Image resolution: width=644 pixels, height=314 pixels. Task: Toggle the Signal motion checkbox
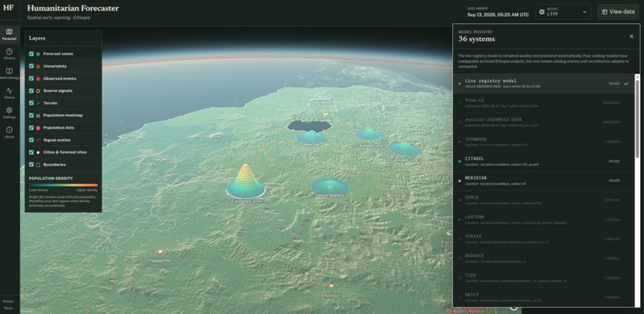point(31,140)
